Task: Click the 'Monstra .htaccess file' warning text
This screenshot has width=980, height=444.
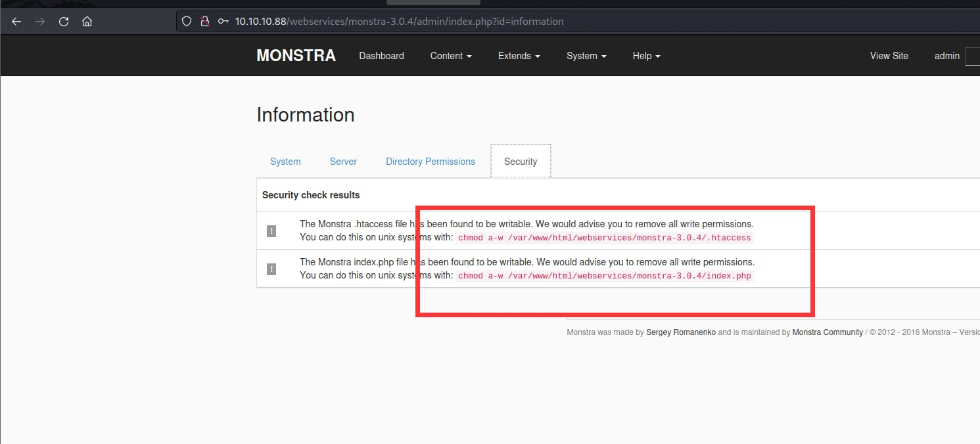Action: tap(526, 224)
